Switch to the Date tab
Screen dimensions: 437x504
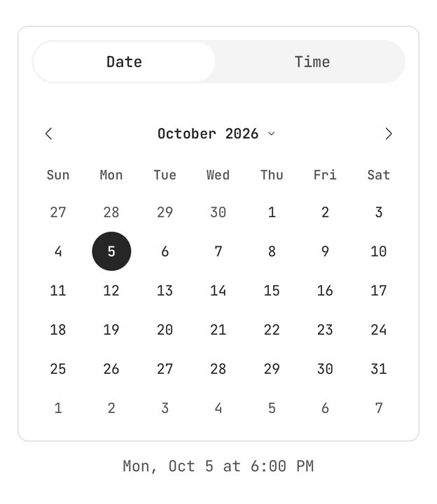pyautogui.click(x=124, y=62)
